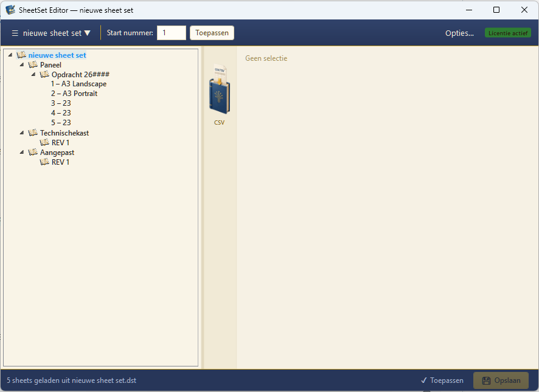Click the Opslaan button

[501, 380]
